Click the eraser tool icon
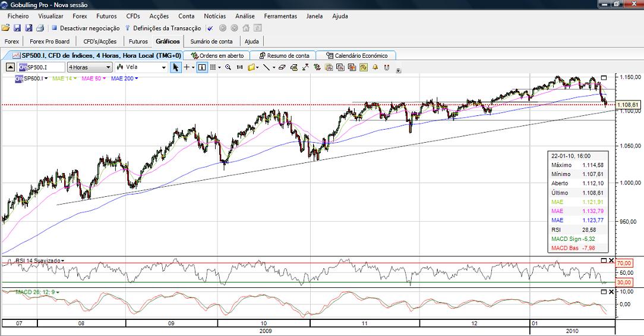Image resolution: width=644 pixels, height=336 pixels. tap(282, 67)
